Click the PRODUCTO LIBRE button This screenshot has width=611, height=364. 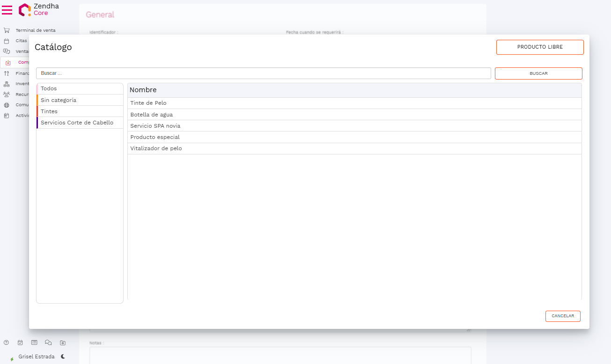pos(539,47)
